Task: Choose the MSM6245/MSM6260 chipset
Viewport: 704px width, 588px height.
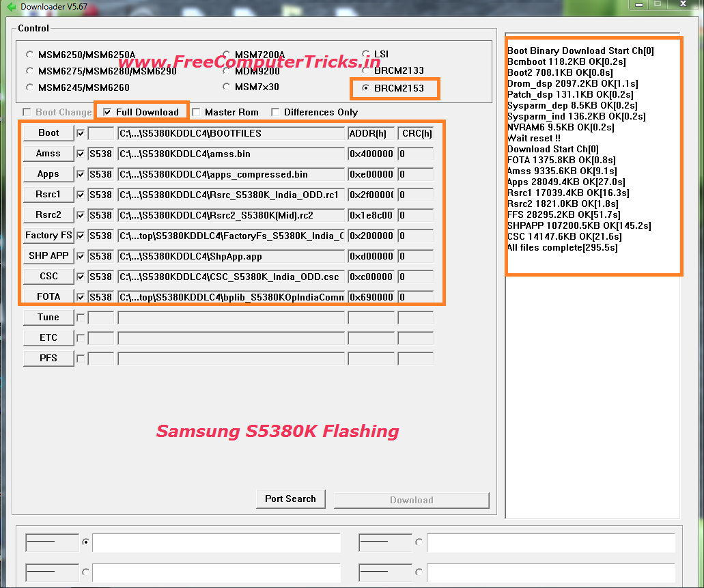Action: click(29, 87)
